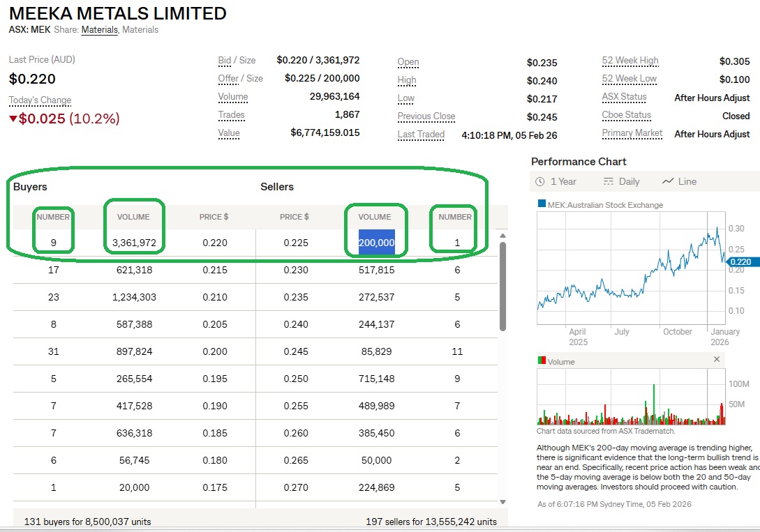Click the buyers VOLUME column header

(133, 217)
